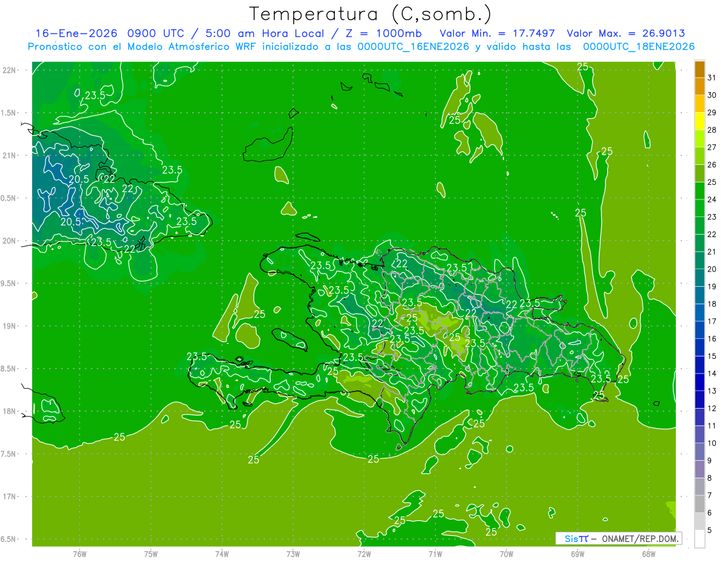Select the 22N latitude axis label
Image resolution: width=728 pixels, height=562 pixels.
pos(10,70)
